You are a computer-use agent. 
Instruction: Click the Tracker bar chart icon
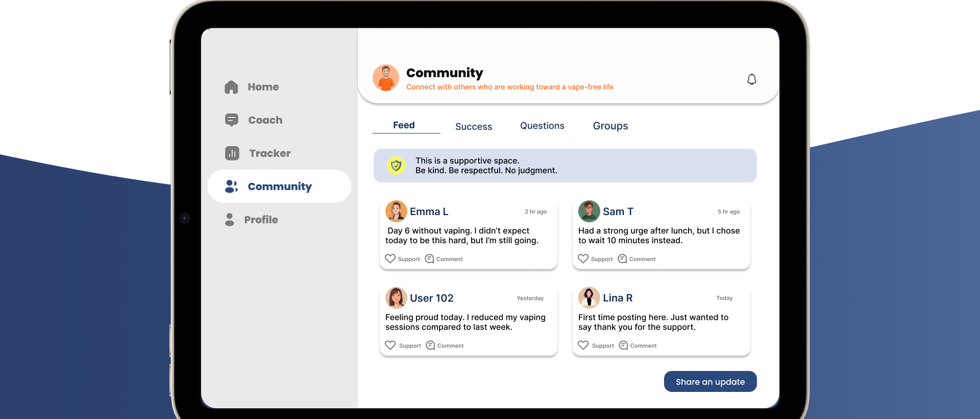(232, 153)
